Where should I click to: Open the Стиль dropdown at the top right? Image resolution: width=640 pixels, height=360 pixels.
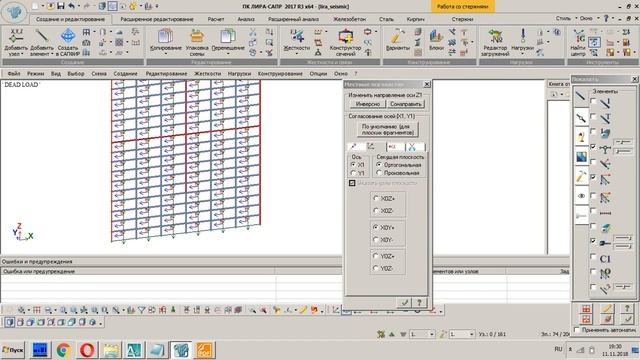coord(566,18)
